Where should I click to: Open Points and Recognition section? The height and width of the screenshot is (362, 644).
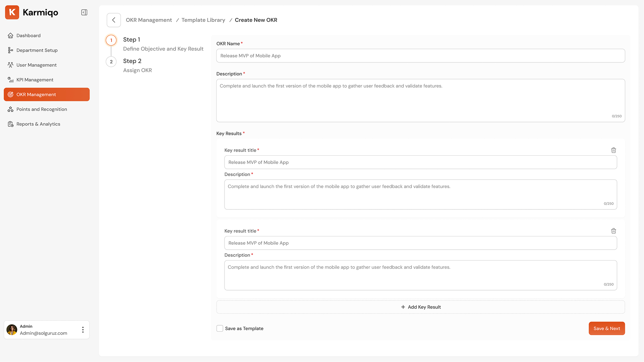coord(47,109)
